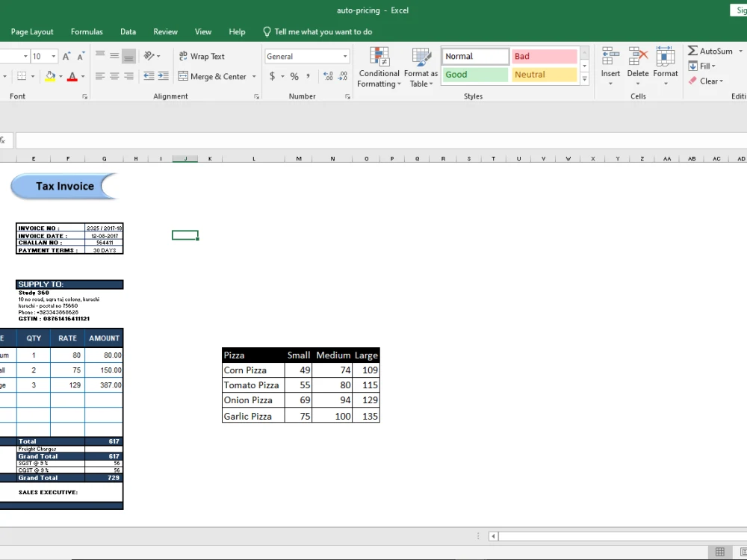This screenshot has width=747, height=560.
Task: Open Alignment dialog launcher
Action: (x=256, y=96)
